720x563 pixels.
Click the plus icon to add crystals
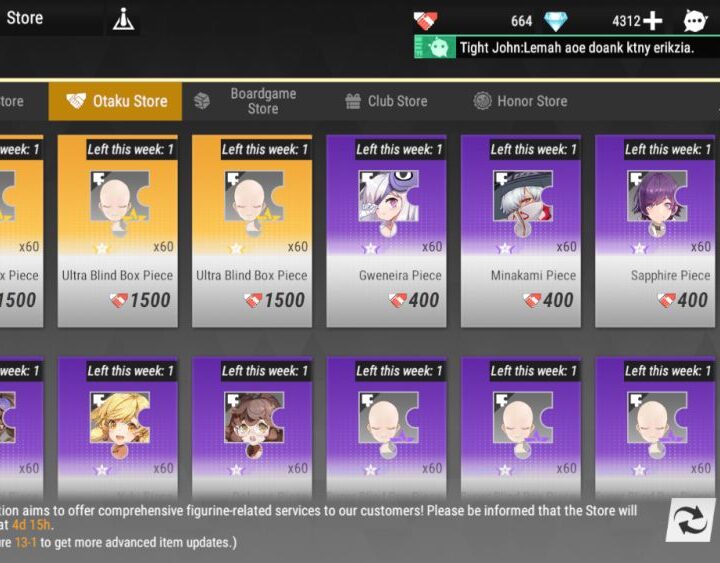[652, 21]
